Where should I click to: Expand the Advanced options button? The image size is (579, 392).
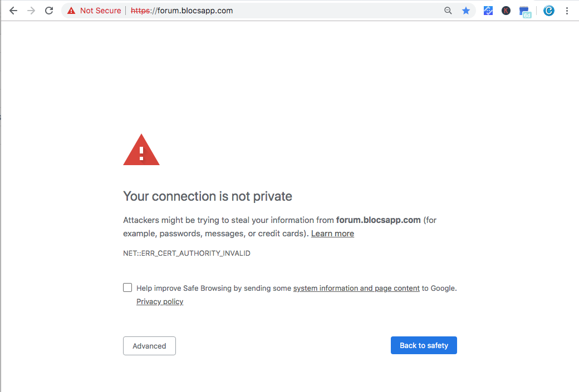[x=149, y=346]
